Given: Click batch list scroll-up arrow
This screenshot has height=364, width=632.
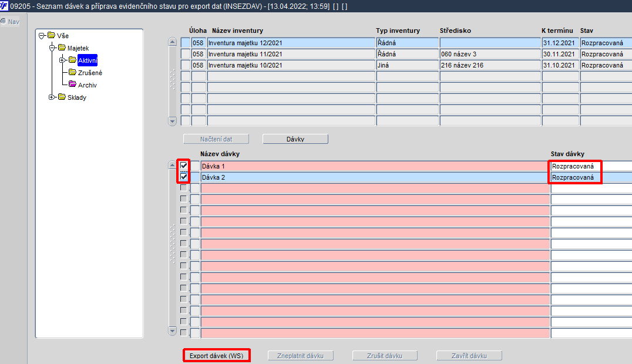Looking at the screenshot, I should tap(173, 164).
